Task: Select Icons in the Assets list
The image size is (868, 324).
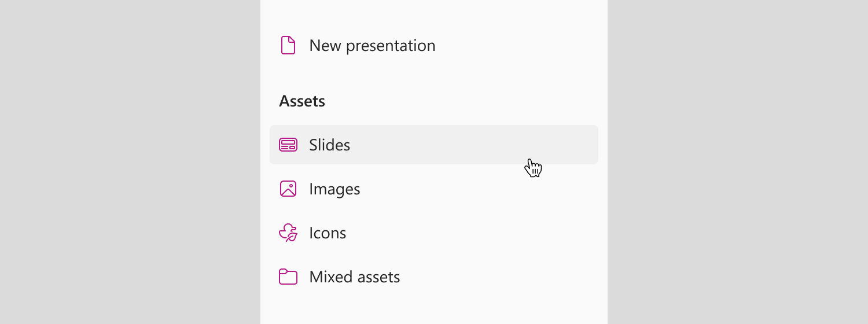Action: 434,233
